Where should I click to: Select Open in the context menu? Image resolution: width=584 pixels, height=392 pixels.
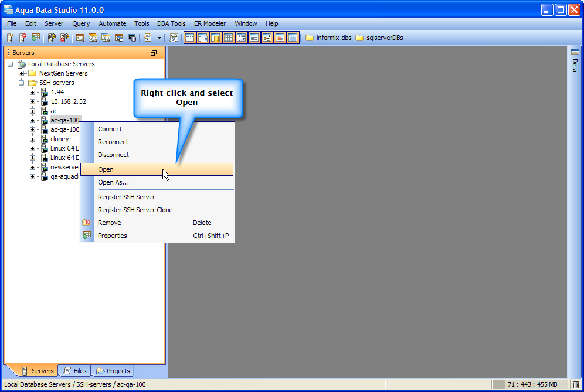pos(157,169)
